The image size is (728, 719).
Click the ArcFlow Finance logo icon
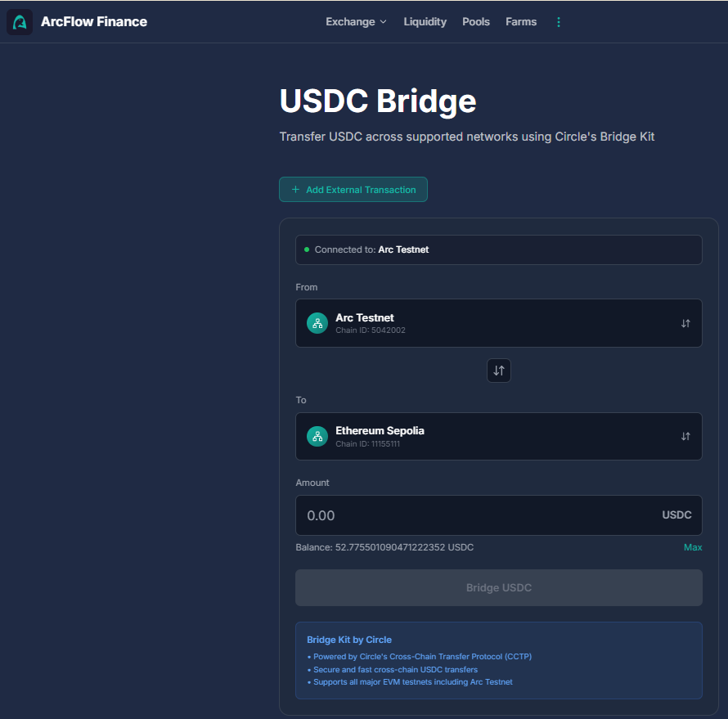20,22
